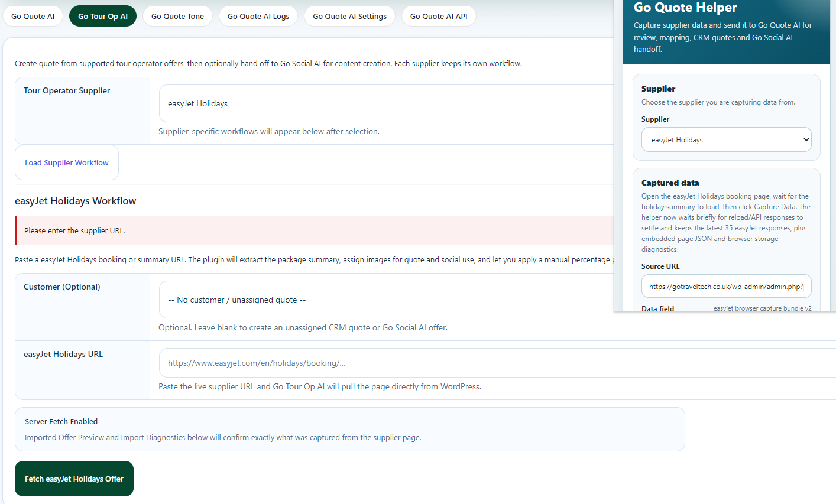Screen dimensions: 836x504
Task: Open the Tour Operator Supplier dropdown
Action: pos(387,103)
